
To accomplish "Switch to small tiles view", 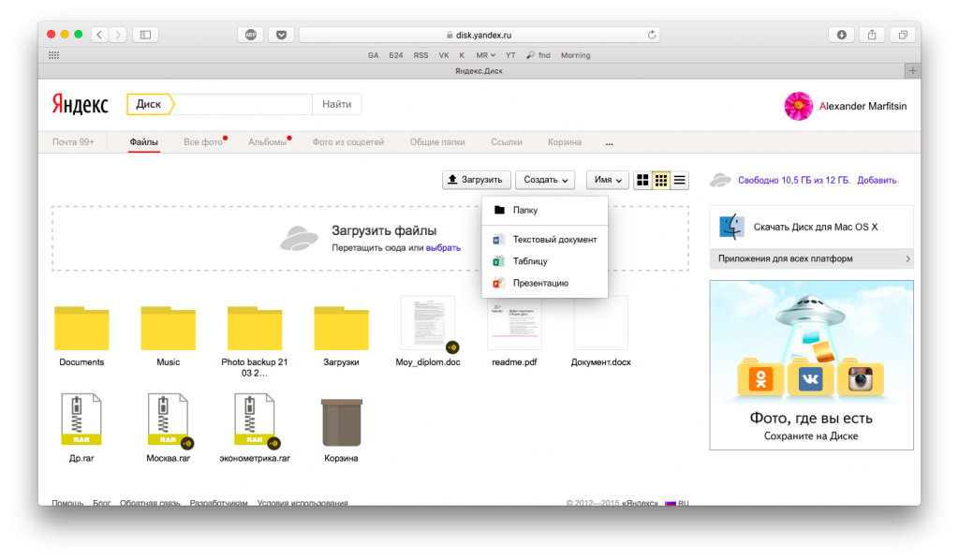I will (661, 180).
